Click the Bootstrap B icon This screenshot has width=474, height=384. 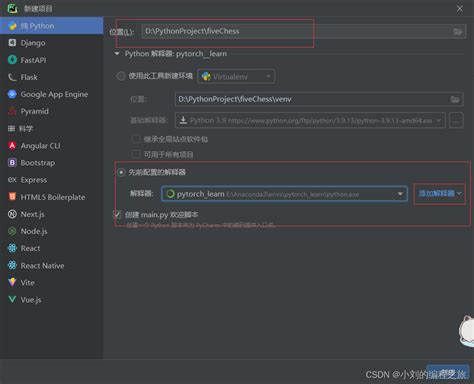tap(12, 163)
